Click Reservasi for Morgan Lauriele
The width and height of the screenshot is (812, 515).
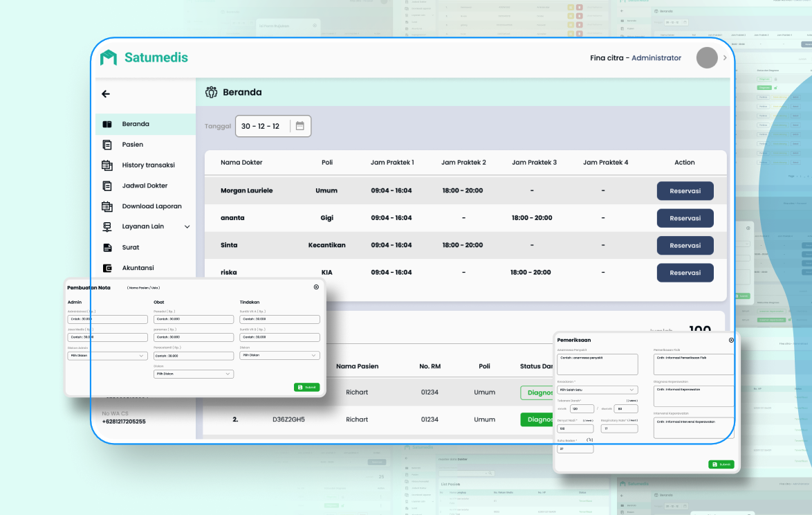click(685, 190)
